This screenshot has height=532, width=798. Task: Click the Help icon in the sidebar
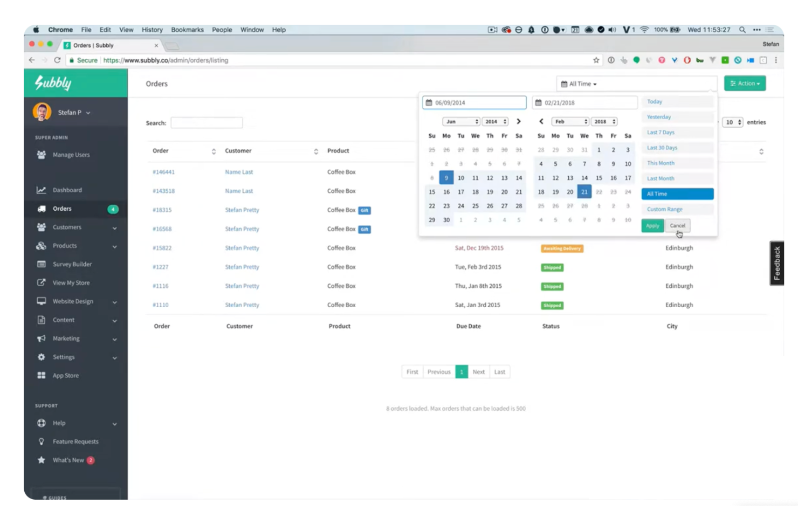coord(42,423)
